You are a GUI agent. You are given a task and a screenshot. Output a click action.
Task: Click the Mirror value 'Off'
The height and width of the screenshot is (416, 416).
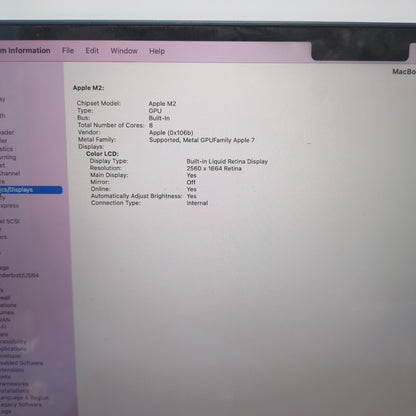191,182
